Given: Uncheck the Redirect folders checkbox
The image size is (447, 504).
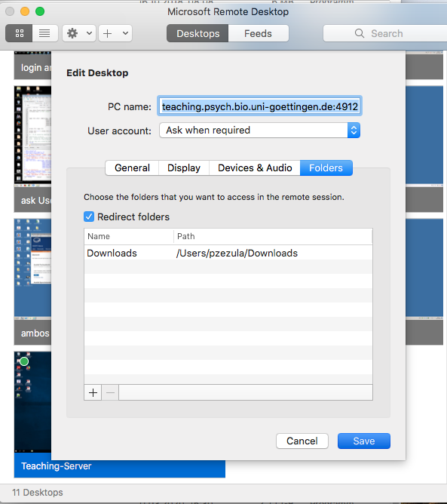Looking at the screenshot, I should point(89,217).
